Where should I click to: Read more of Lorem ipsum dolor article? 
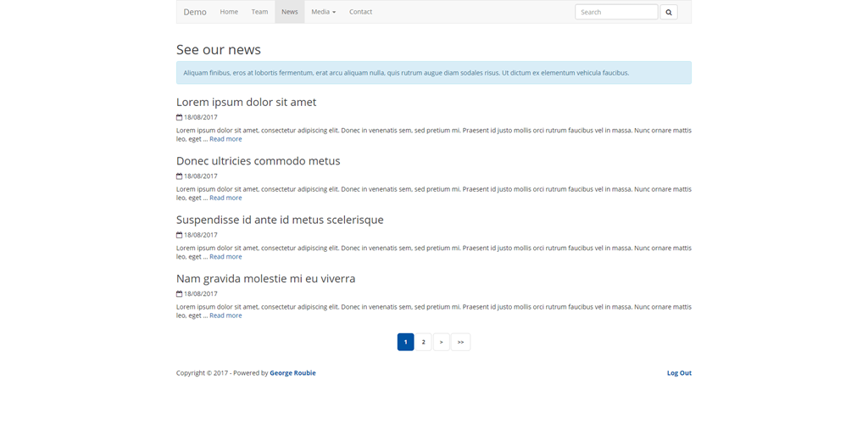225,139
